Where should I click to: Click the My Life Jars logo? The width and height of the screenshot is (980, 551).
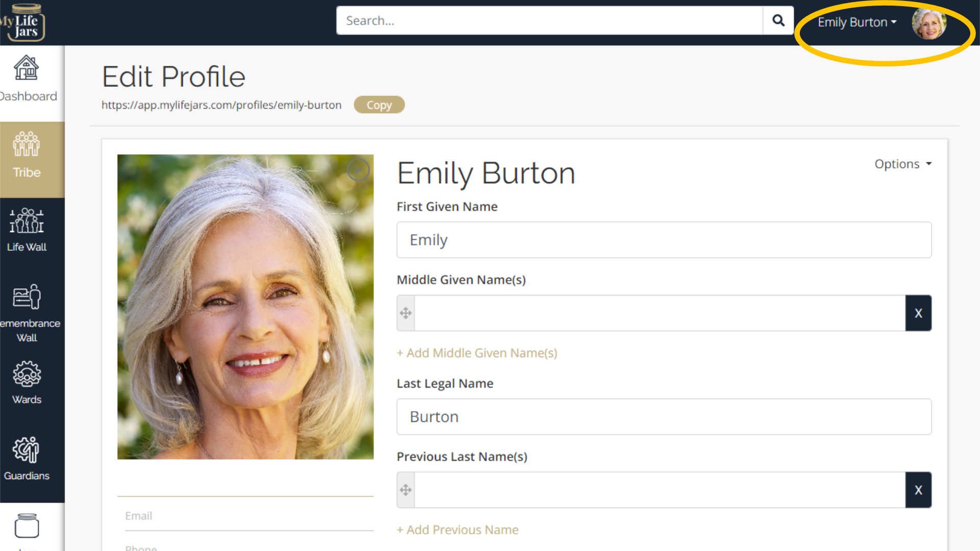click(x=23, y=22)
